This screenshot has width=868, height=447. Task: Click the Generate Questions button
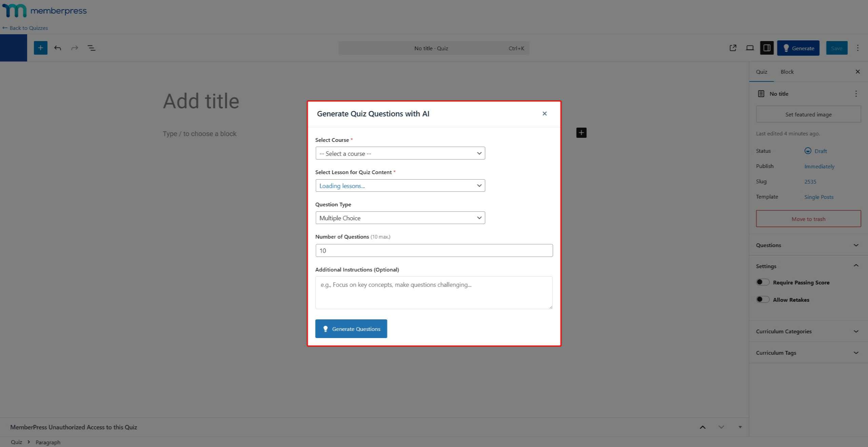coord(351,329)
